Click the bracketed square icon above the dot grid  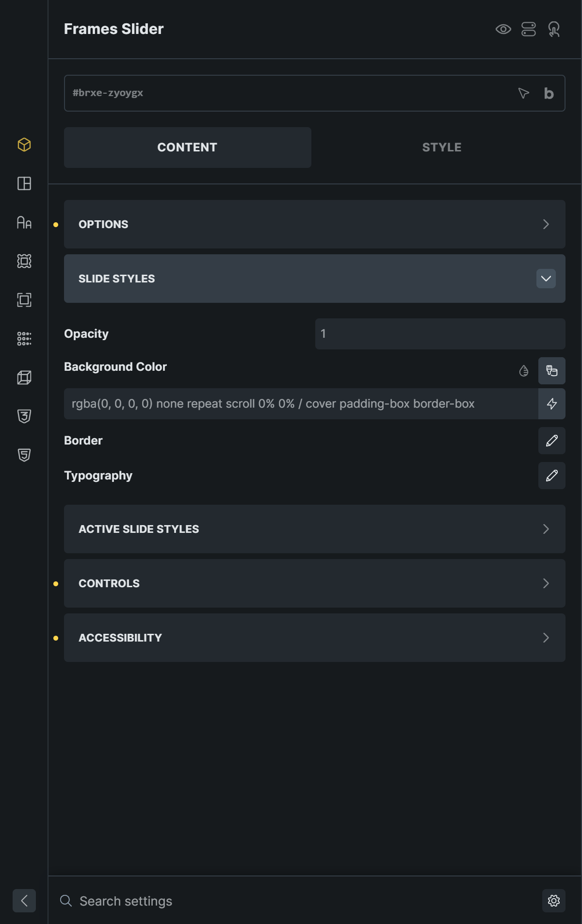pyautogui.click(x=24, y=300)
